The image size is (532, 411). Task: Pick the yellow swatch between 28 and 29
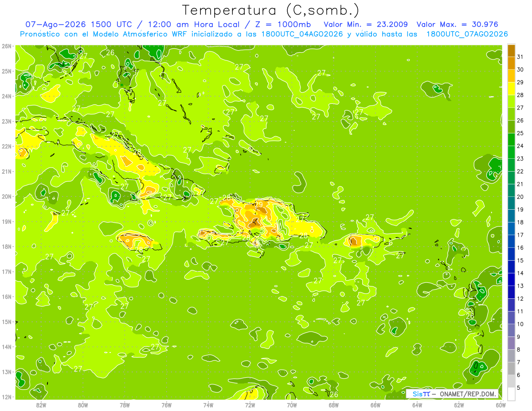tap(511, 89)
